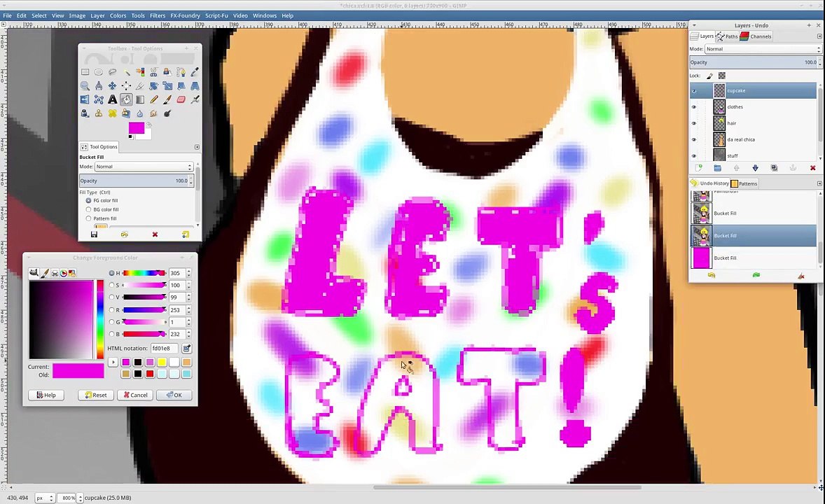Select the Color Picker eyedropper tool
Image resolution: width=825 pixels, height=504 pixels.
pos(195,72)
